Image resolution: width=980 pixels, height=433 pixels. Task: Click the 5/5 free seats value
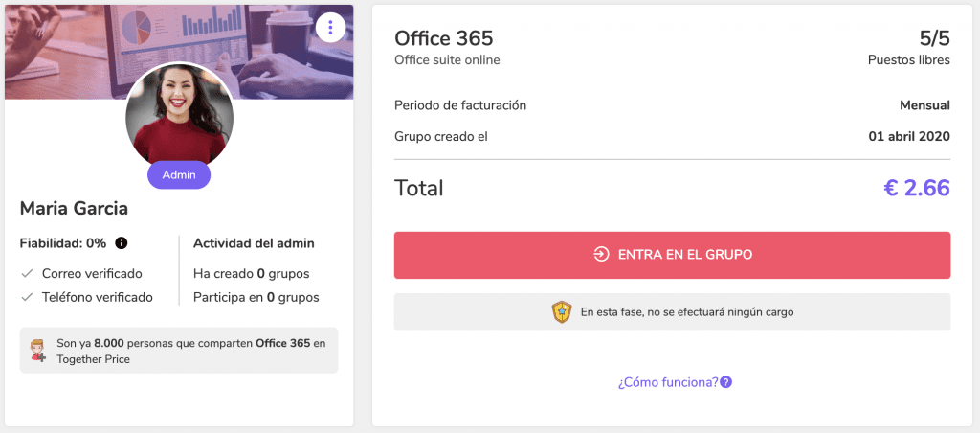934,38
